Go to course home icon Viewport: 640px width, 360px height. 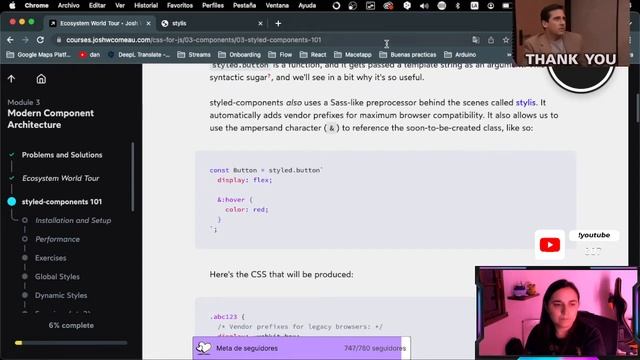41,79
